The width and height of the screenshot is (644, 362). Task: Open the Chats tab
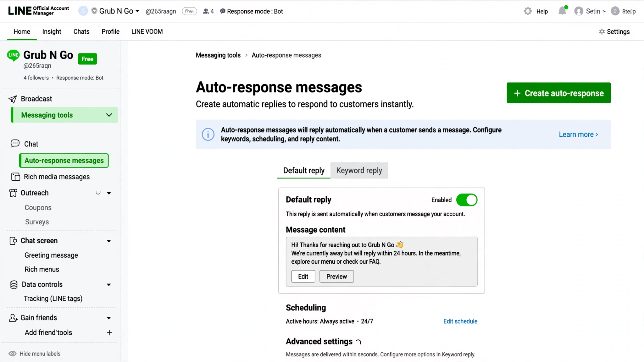click(x=81, y=31)
